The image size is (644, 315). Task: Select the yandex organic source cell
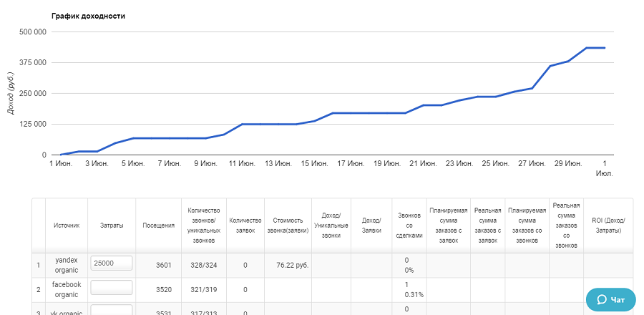pos(67,266)
